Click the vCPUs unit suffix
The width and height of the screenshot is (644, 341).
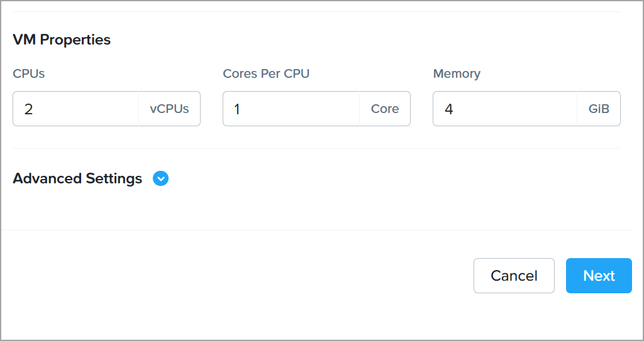point(169,109)
